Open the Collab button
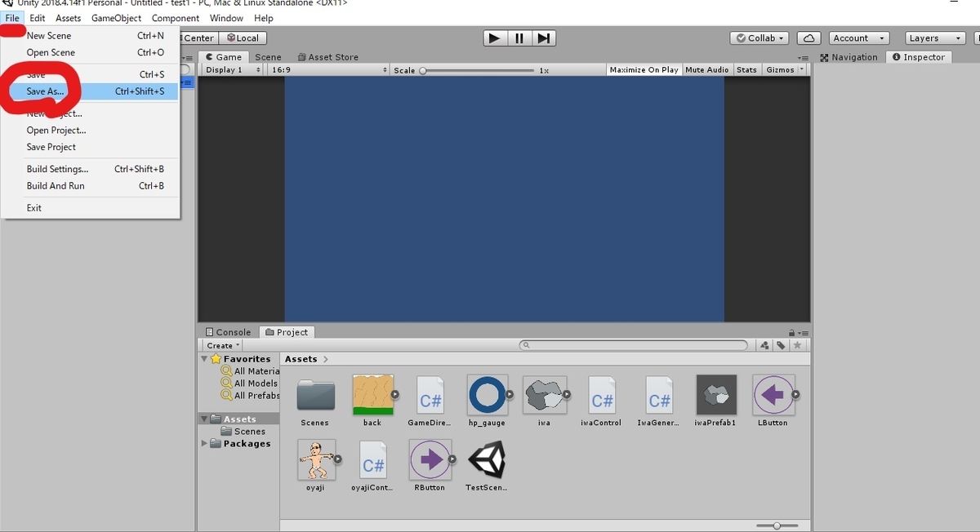The height and width of the screenshot is (532, 980). click(x=759, y=38)
